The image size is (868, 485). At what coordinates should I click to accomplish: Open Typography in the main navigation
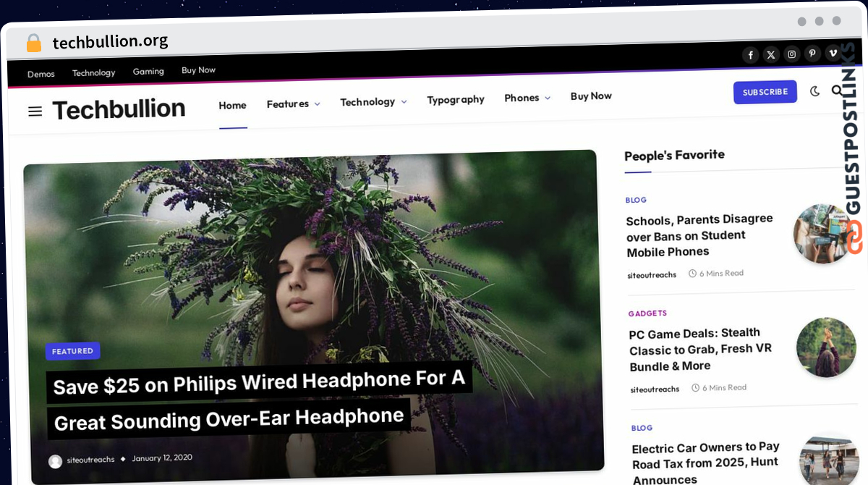pyautogui.click(x=456, y=100)
